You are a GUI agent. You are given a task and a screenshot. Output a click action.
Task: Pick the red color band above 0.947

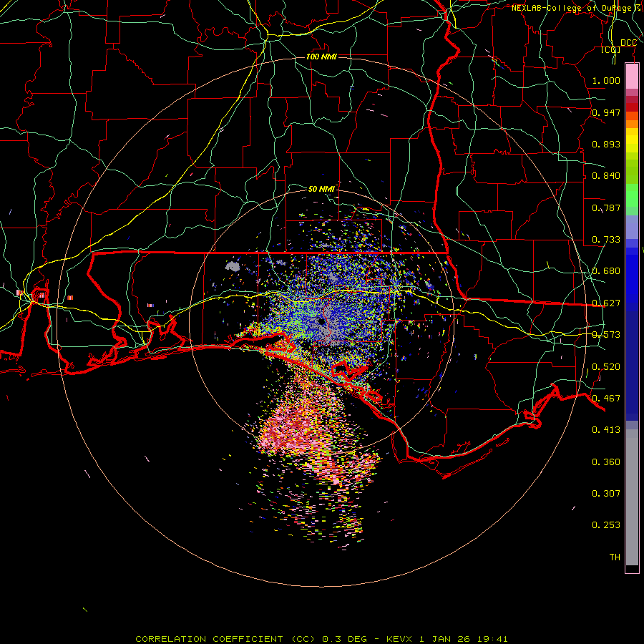tap(632, 107)
